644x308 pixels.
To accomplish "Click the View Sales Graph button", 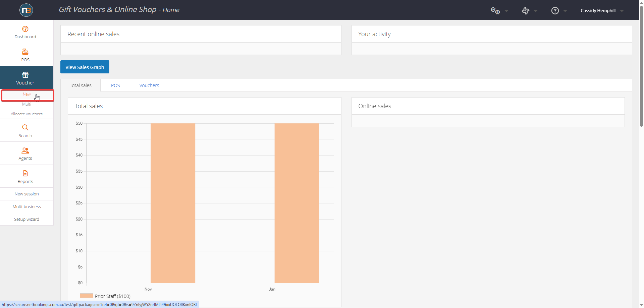I will 85,67.
